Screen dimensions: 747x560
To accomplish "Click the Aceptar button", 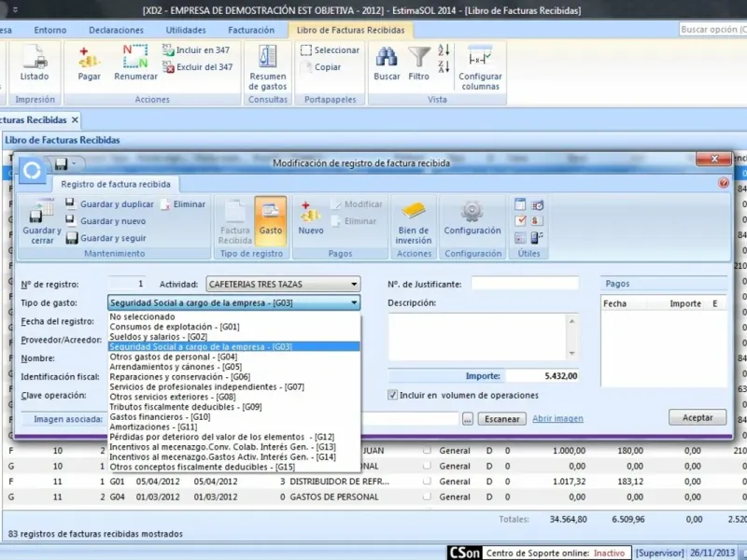I will pyautogui.click(x=698, y=417).
